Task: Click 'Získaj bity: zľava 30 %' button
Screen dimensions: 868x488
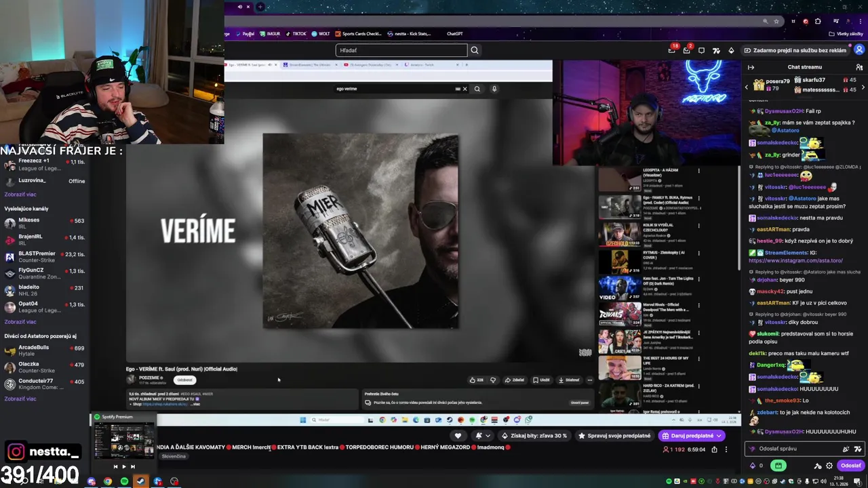Action: click(x=534, y=436)
